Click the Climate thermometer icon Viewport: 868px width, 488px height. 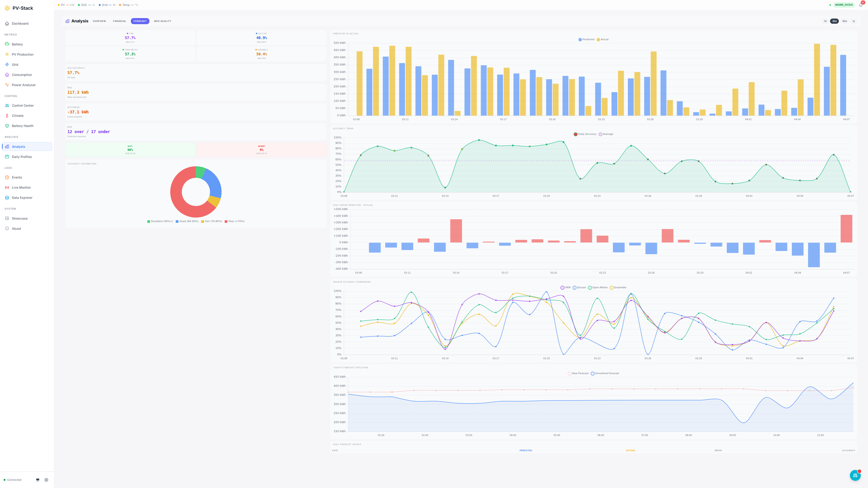tap(7, 116)
